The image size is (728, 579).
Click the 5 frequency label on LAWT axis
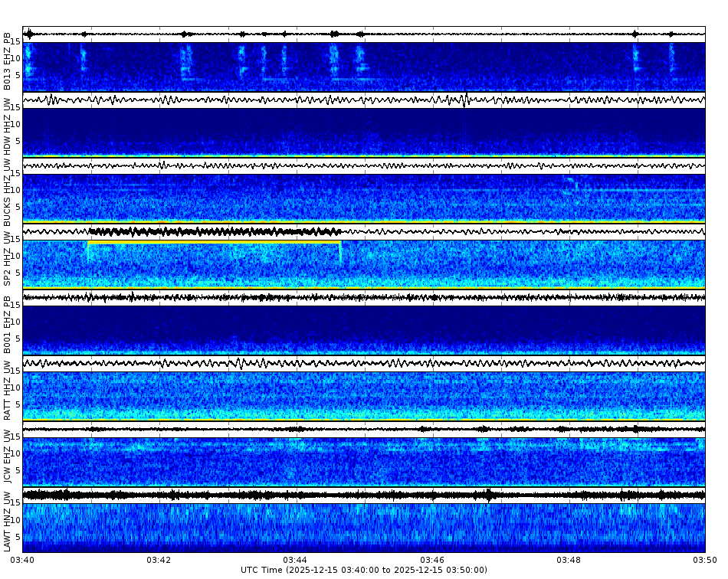pos(18,538)
